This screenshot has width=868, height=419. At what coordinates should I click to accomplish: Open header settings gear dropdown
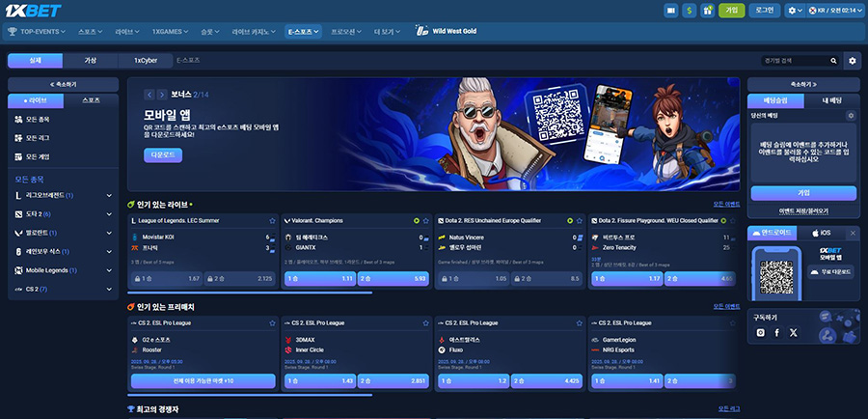pyautogui.click(x=795, y=11)
